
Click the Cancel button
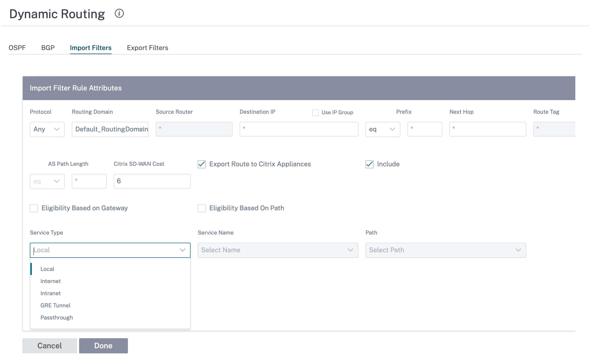pyautogui.click(x=50, y=346)
